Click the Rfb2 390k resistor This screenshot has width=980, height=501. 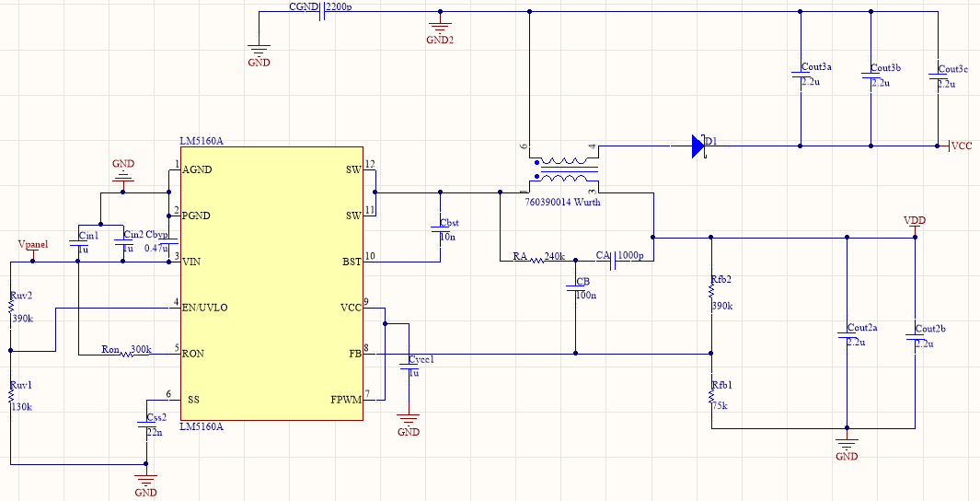pyautogui.click(x=711, y=293)
